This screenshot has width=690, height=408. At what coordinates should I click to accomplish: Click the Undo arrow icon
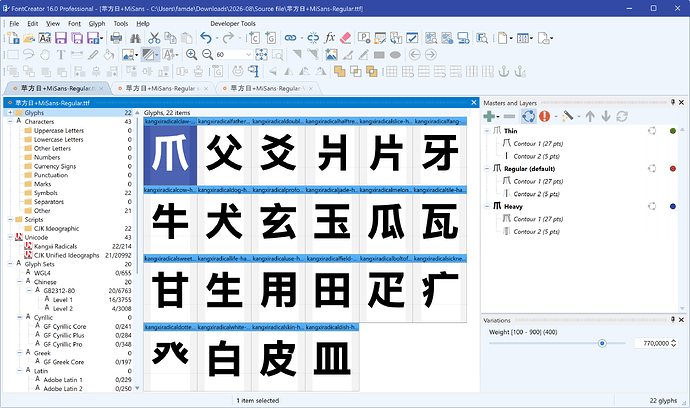click(206, 38)
